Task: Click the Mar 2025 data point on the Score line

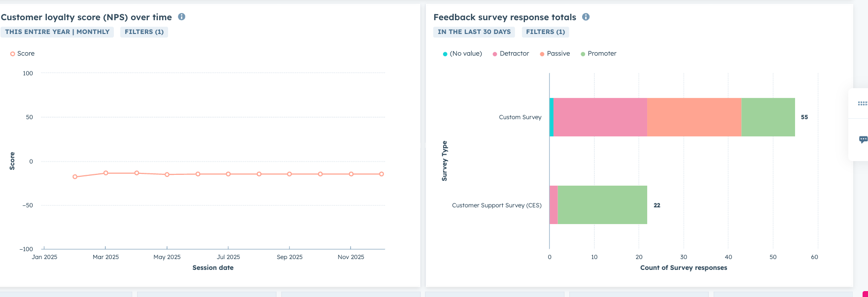Action: click(x=105, y=173)
